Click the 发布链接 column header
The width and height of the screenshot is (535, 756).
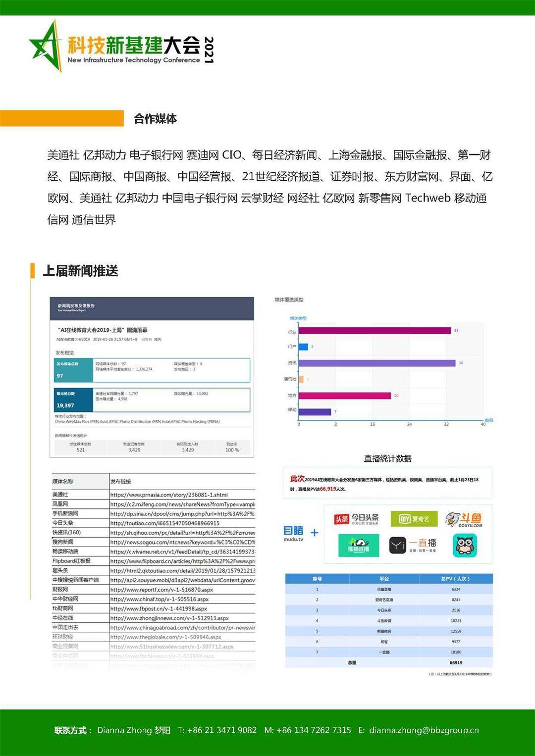120,481
